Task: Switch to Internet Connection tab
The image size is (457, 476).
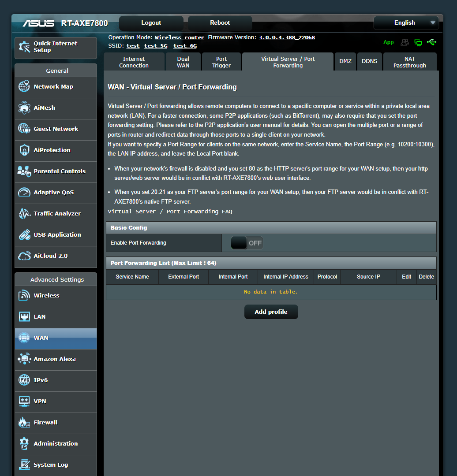Action: coord(134,62)
